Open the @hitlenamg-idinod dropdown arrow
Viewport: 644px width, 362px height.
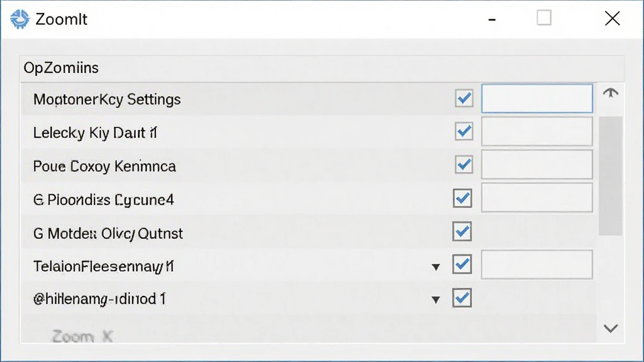436,300
